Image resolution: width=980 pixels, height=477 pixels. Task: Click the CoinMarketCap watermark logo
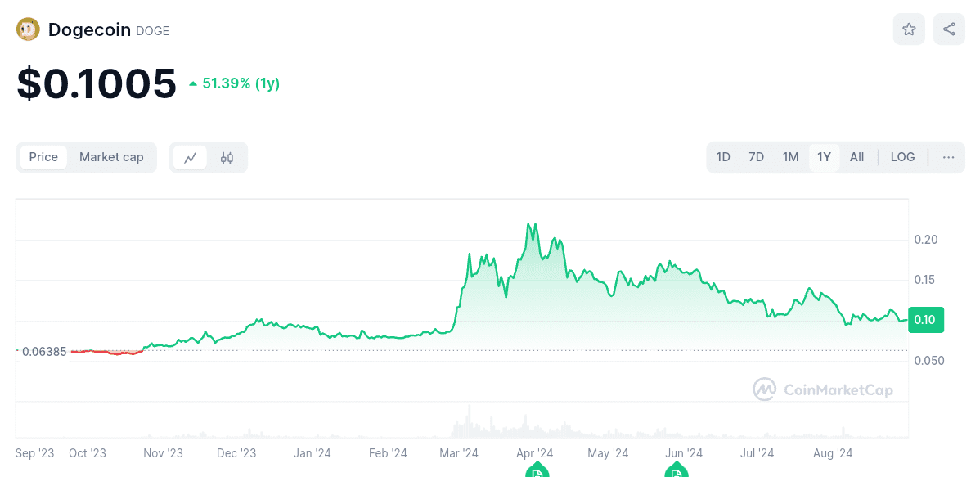pos(765,389)
